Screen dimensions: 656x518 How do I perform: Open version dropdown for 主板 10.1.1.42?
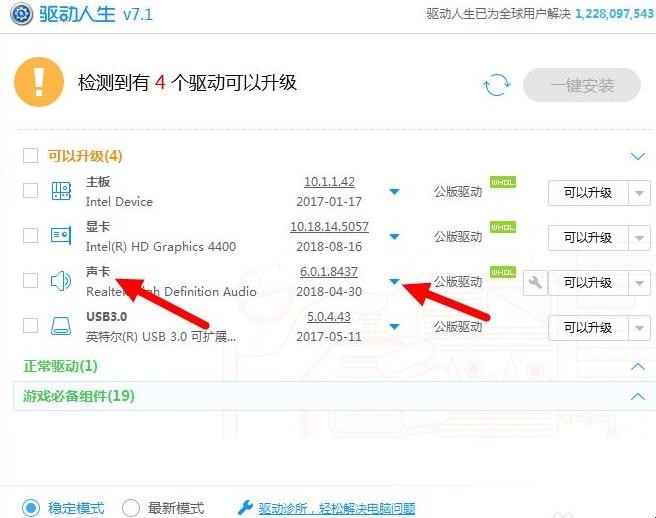tap(394, 192)
